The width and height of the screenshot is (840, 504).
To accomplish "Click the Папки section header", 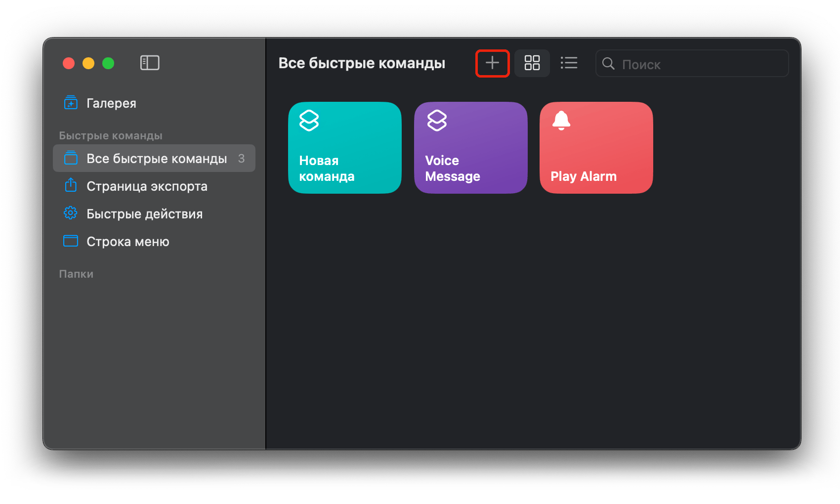I will tap(76, 274).
